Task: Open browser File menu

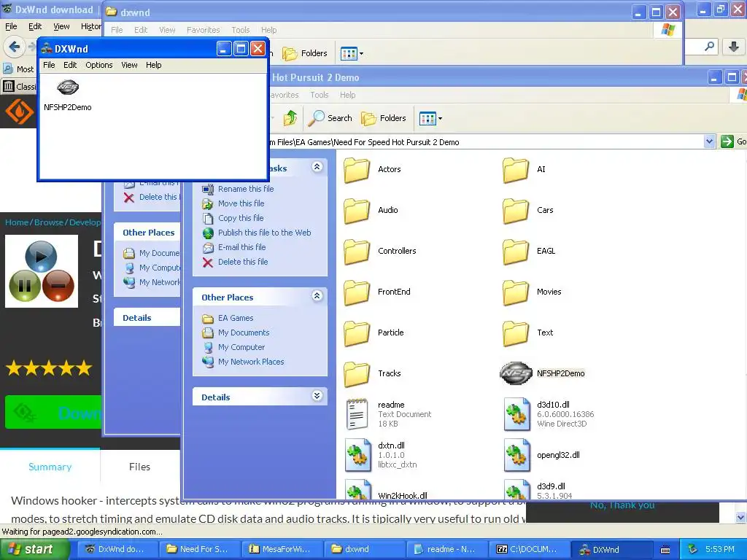Action: [x=11, y=26]
